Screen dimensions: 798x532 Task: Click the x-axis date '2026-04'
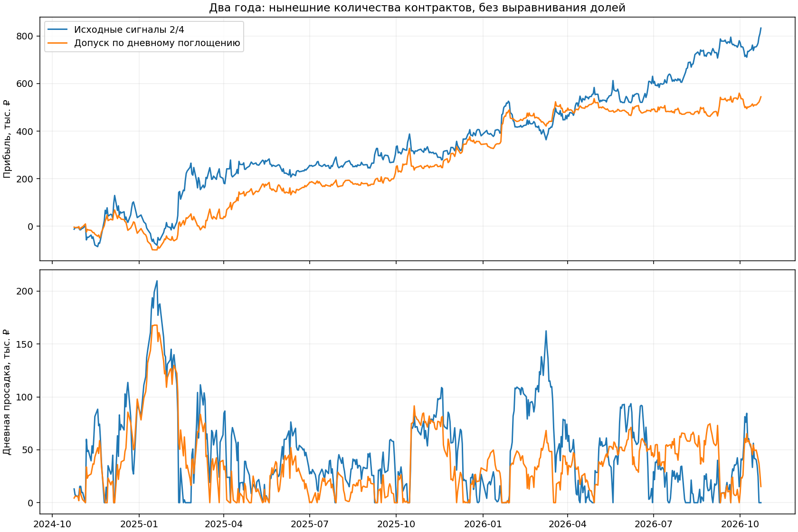(568, 524)
